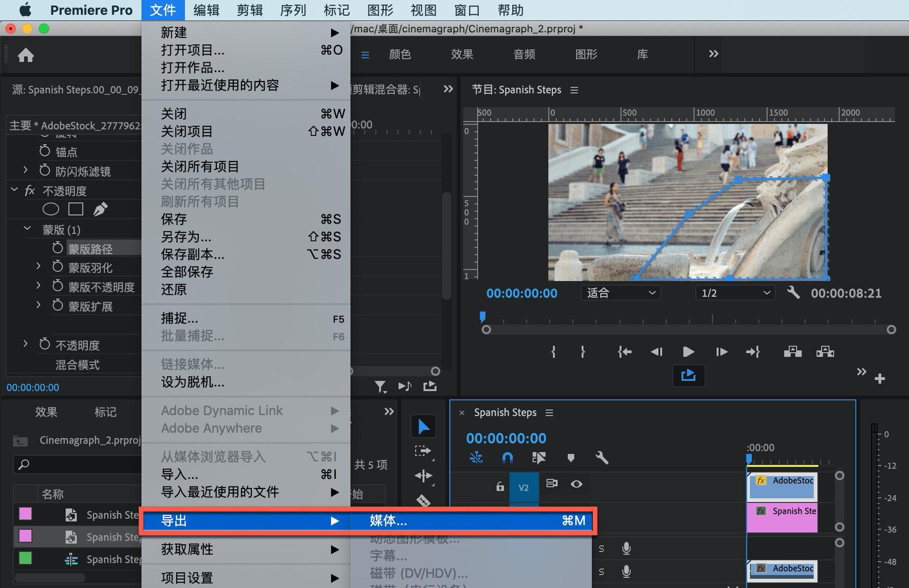Switch to the 音频 workspace
This screenshot has height=588, width=909.
(524, 54)
